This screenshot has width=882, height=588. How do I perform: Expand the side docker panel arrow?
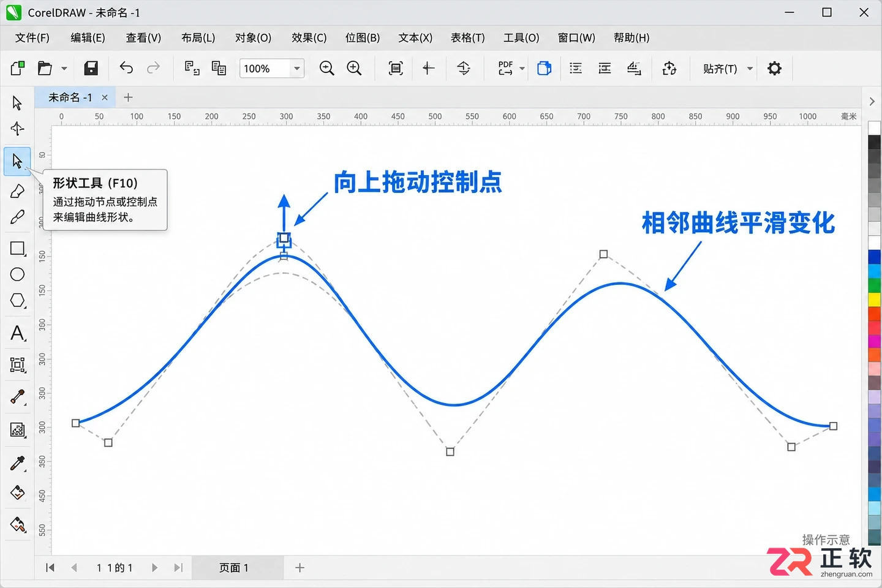tap(872, 102)
